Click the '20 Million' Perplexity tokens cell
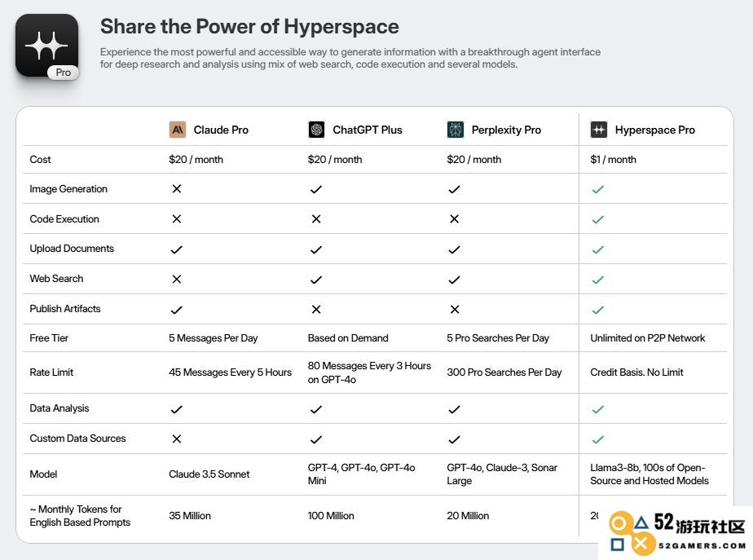 click(468, 516)
